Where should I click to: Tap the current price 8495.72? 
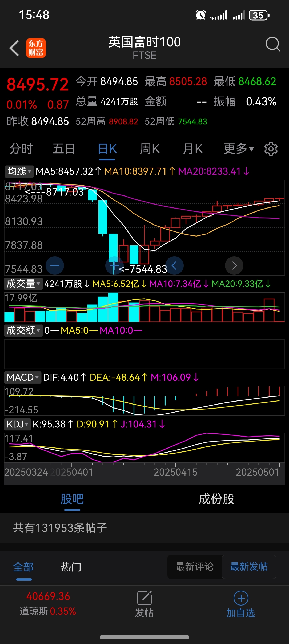tap(38, 84)
